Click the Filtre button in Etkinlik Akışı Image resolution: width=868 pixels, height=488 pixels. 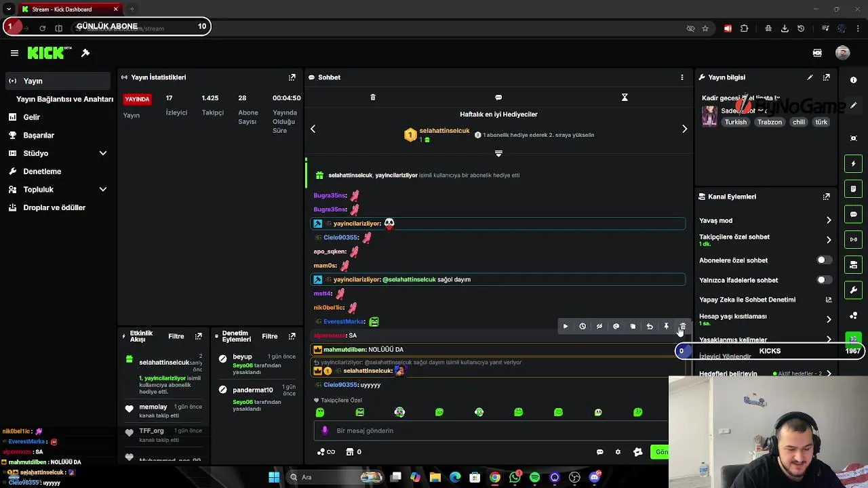tap(176, 336)
